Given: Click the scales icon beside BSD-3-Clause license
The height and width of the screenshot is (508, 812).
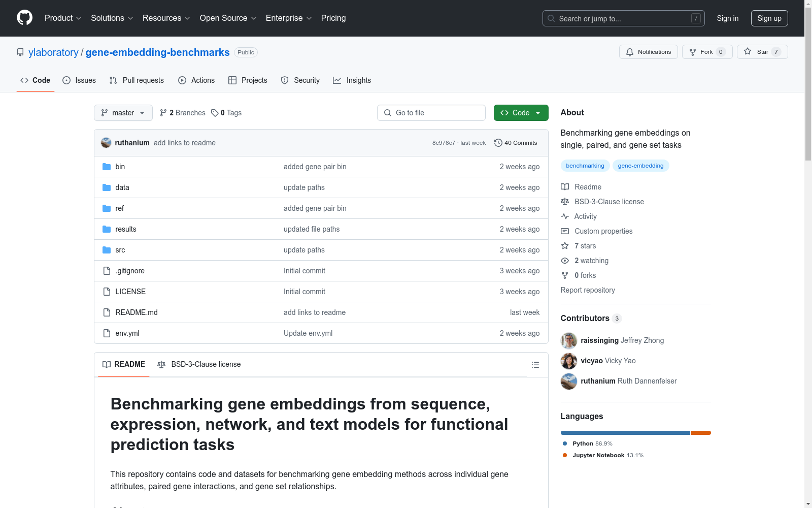Looking at the screenshot, I should pyautogui.click(x=565, y=202).
